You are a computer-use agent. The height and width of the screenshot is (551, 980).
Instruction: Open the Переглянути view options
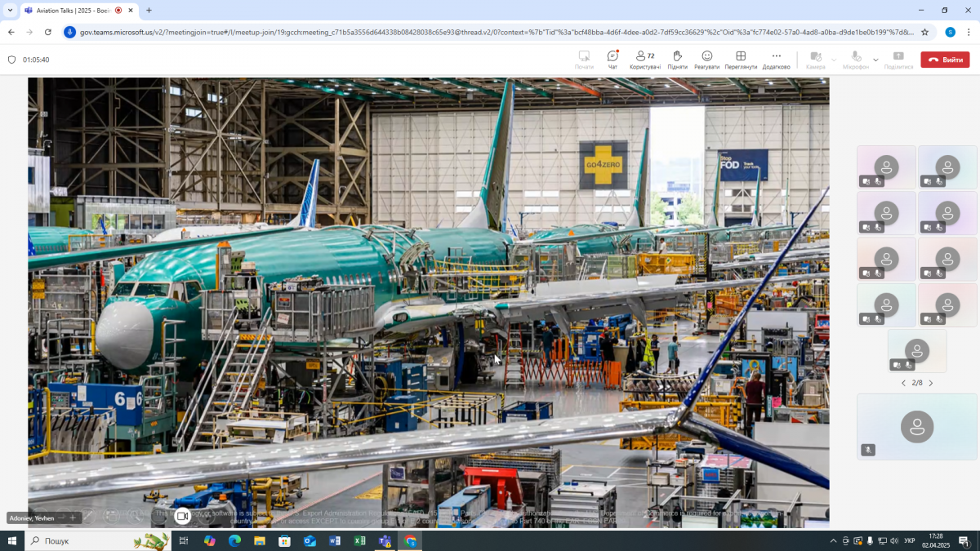click(741, 59)
